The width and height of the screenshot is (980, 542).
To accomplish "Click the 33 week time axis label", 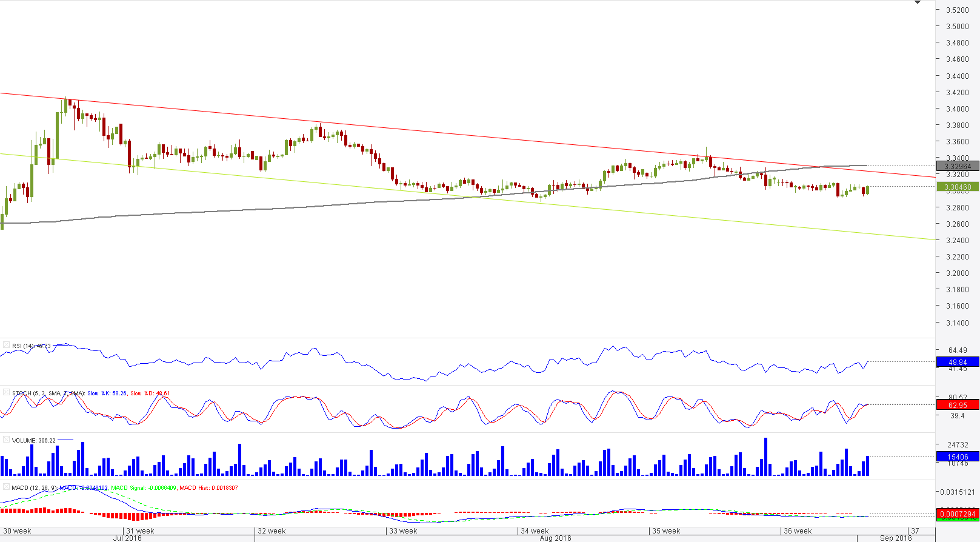I will pyautogui.click(x=403, y=531).
